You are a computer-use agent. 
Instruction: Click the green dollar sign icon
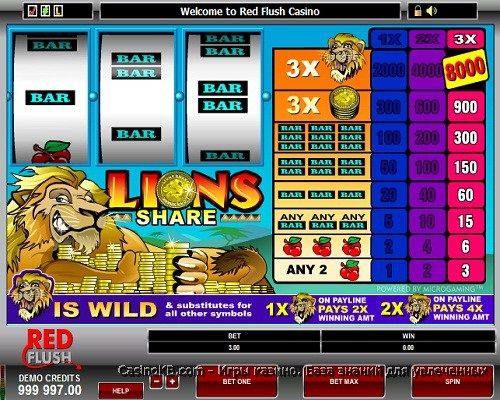tap(45, 11)
